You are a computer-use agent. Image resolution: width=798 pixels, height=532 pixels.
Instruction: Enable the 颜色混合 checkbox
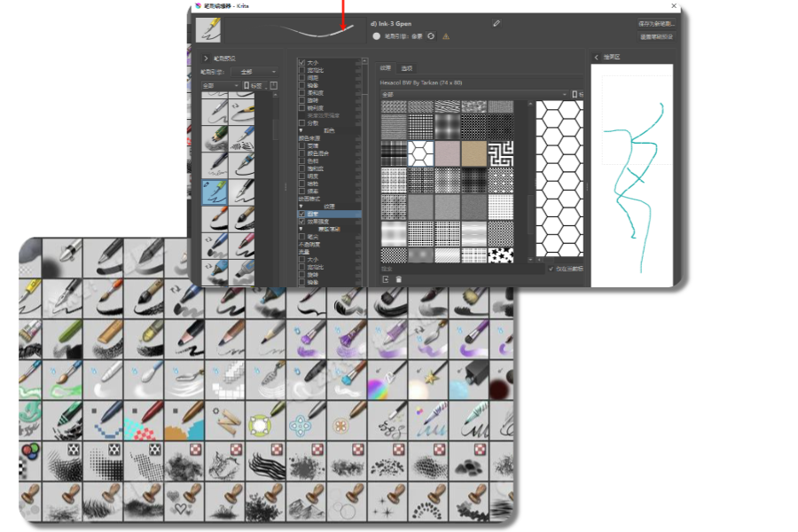pyautogui.click(x=301, y=153)
